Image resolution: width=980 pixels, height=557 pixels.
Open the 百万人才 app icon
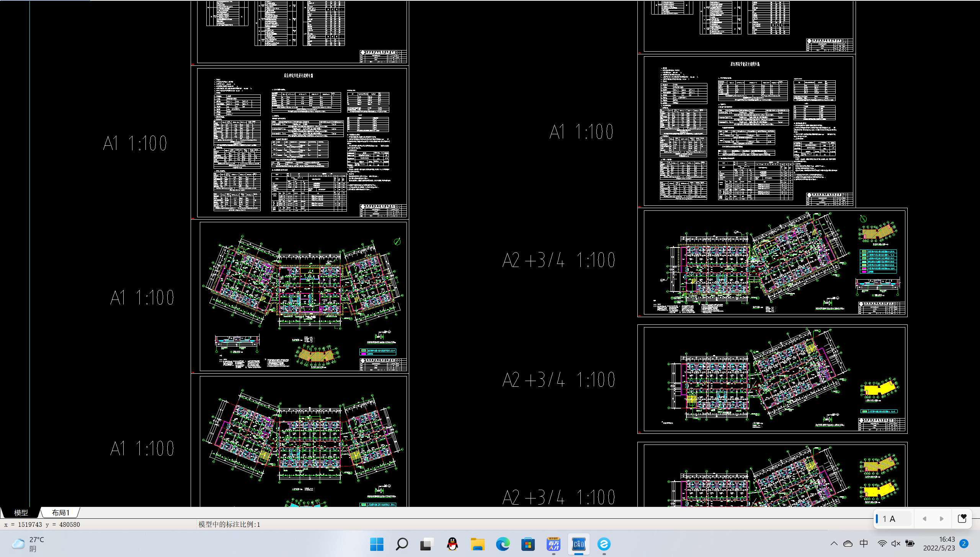[553, 544]
